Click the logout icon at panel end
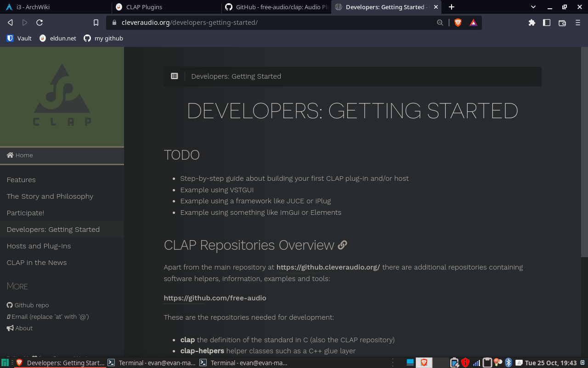 [582, 363]
